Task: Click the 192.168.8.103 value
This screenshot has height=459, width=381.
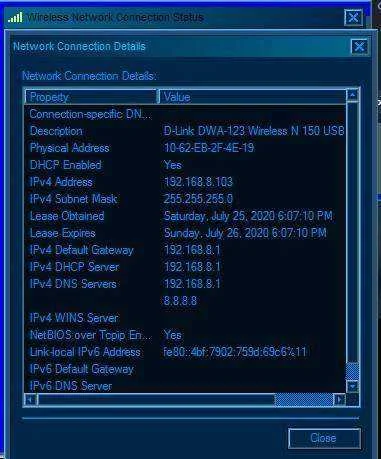Action: pyautogui.click(x=198, y=182)
